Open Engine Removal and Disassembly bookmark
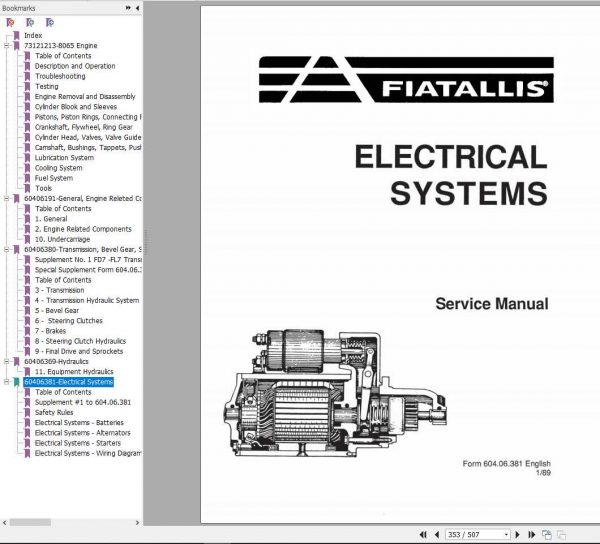This screenshot has width=600, height=544. (x=85, y=96)
